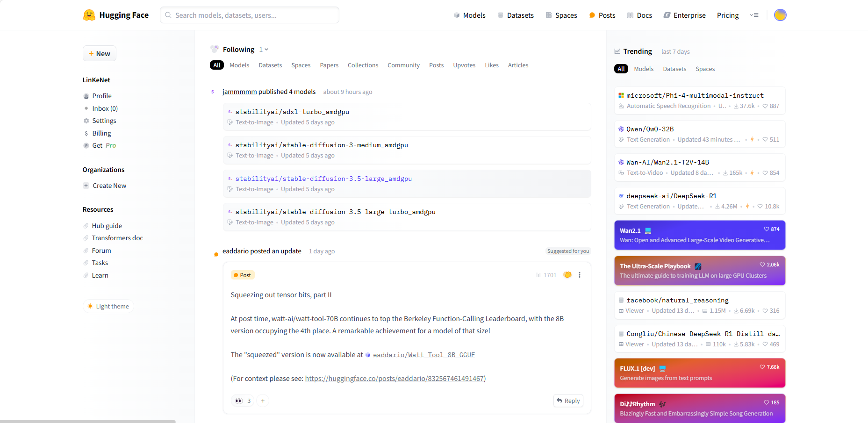Image resolution: width=868 pixels, height=423 pixels.
Task: Filter Following feed by Articles
Action: tap(518, 65)
